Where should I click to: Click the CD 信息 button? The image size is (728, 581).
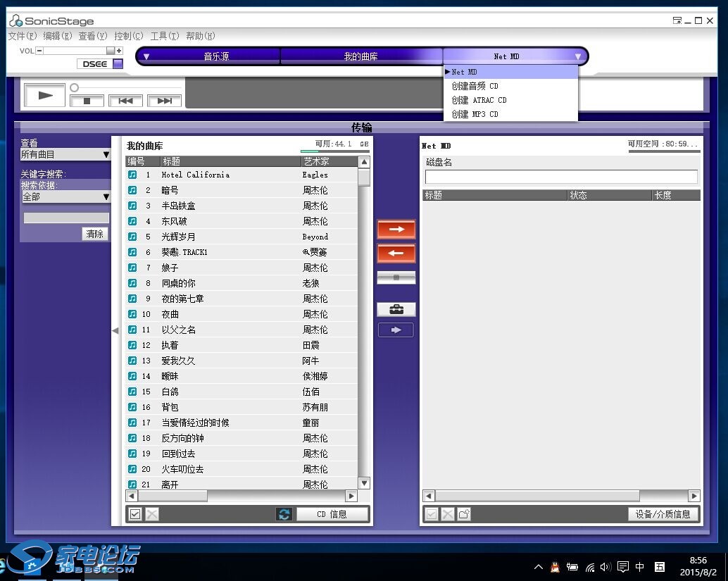pyautogui.click(x=332, y=514)
